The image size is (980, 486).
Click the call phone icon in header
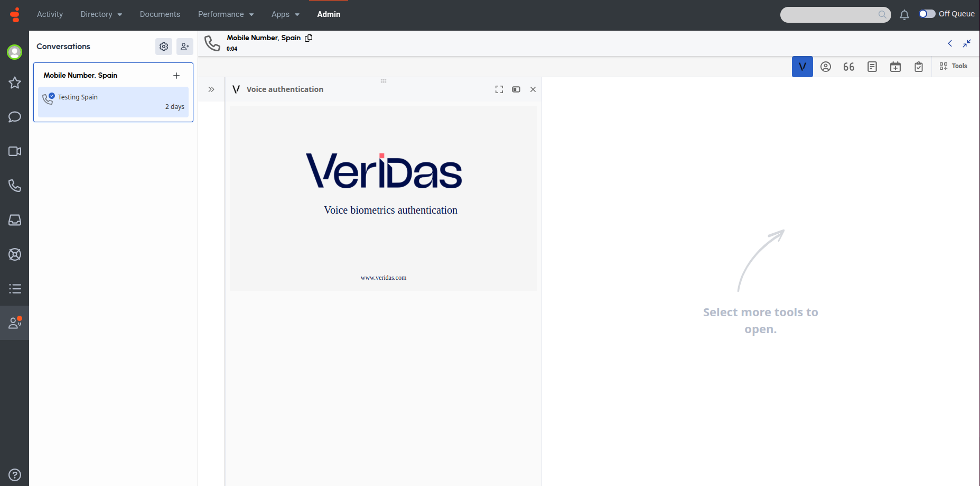[212, 43]
